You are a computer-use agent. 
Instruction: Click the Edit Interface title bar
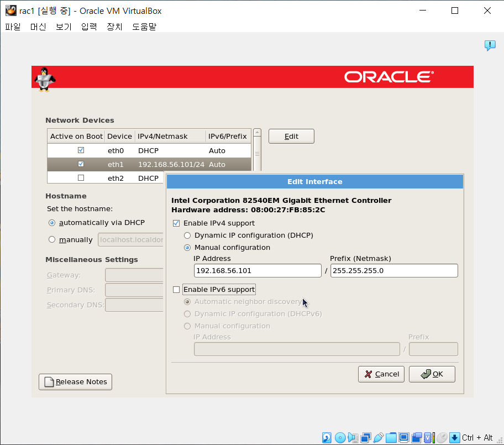click(x=315, y=182)
